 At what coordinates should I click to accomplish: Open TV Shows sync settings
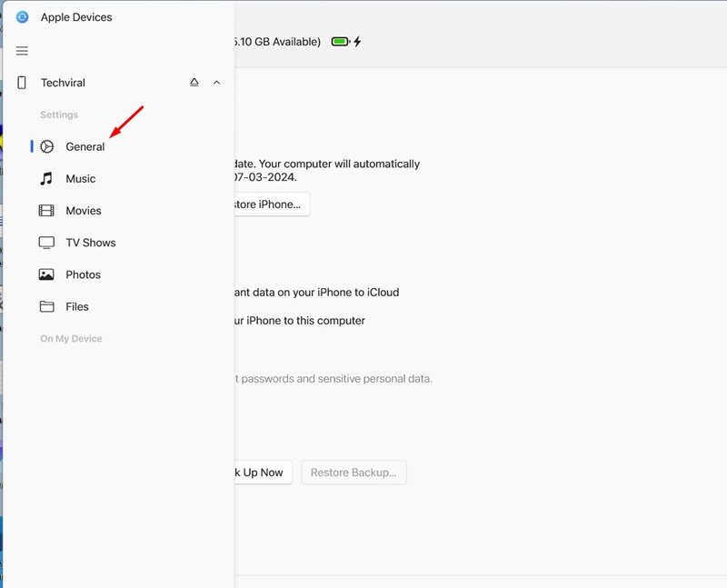(x=91, y=243)
